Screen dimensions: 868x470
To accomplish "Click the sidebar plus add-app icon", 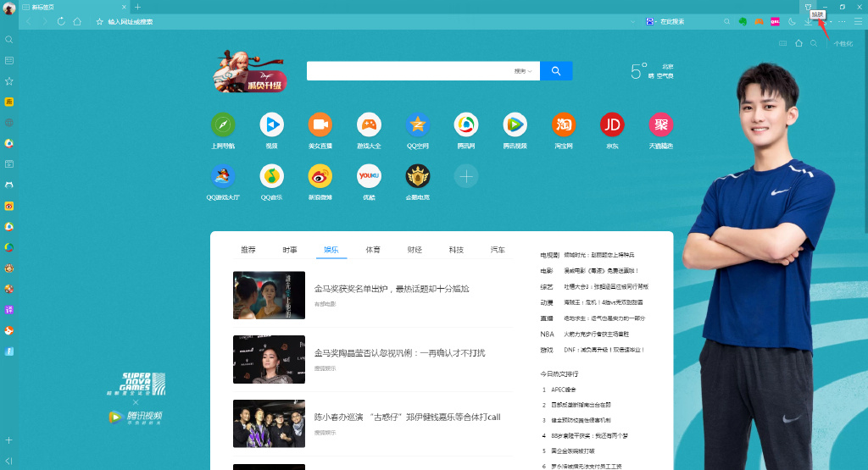I will [x=8, y=440].
